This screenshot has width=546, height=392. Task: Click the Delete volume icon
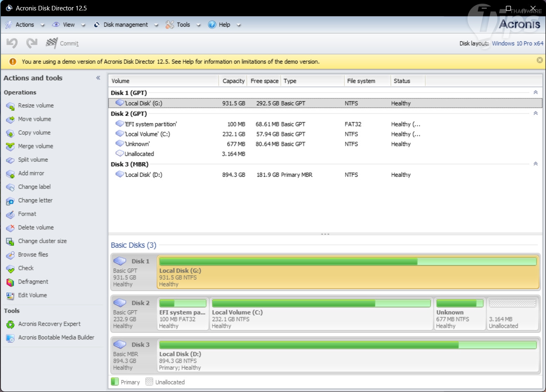[x=10, y=228]
